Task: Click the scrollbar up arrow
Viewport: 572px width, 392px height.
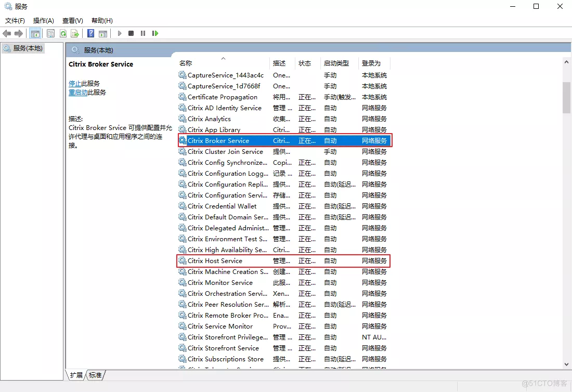Action: coord(566,62)
